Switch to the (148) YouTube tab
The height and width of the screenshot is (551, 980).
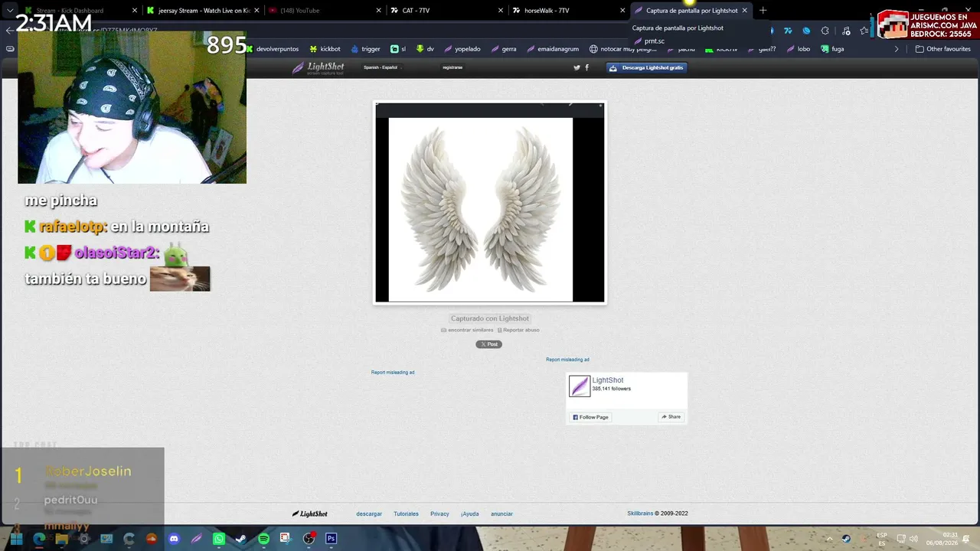(325, 11)
